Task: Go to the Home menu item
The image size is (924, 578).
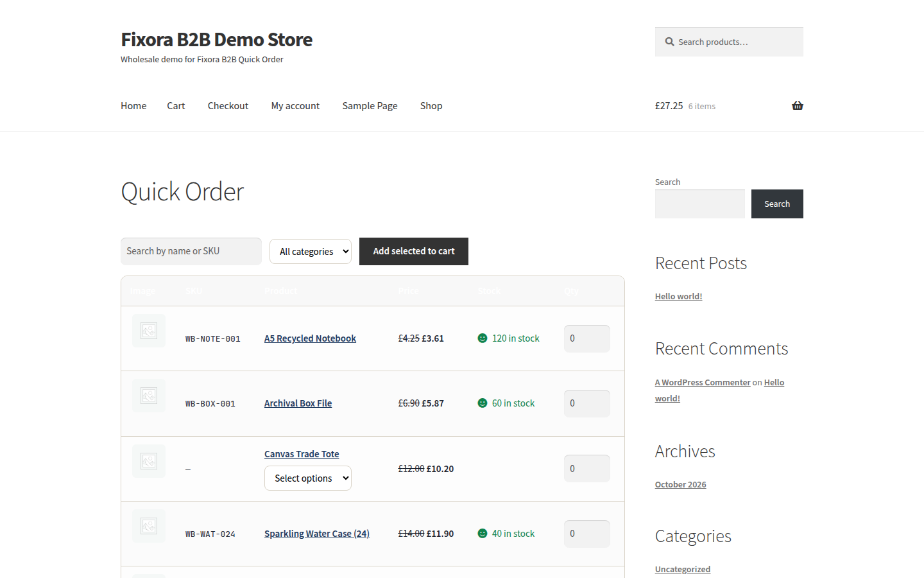Action: tap(133, 105)
